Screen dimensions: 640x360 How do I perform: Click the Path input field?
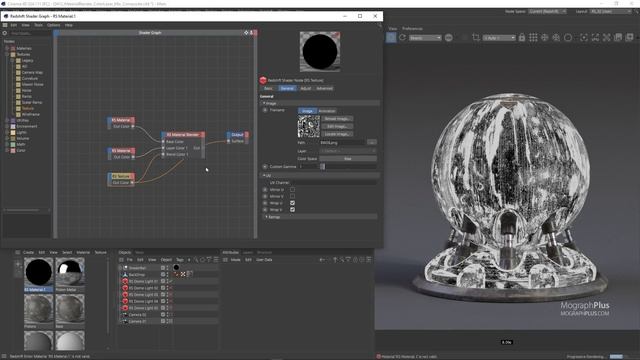342,142
